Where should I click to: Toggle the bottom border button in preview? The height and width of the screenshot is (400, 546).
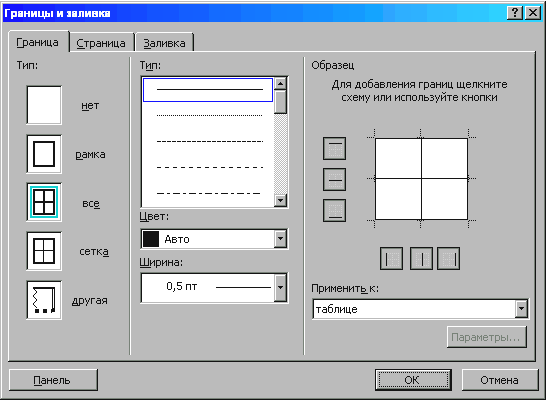(334, 211)
